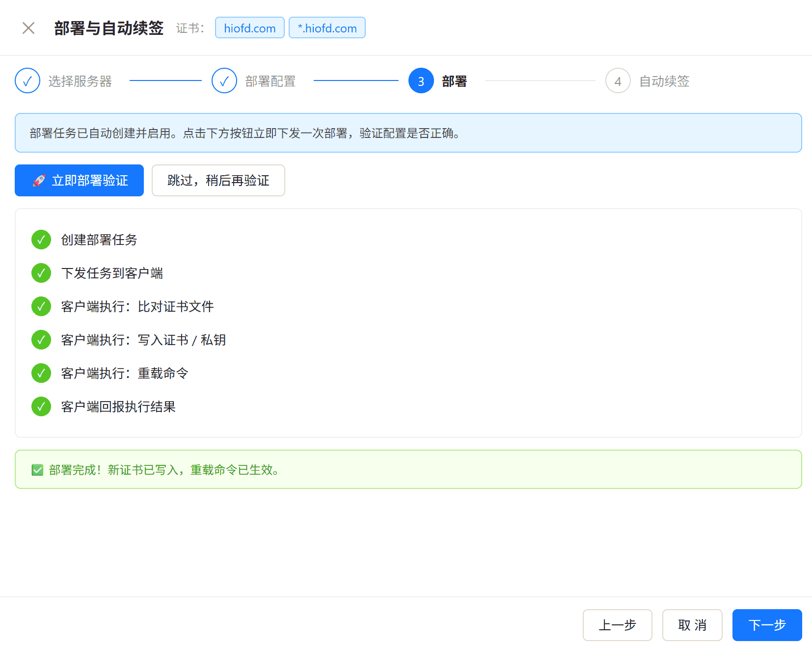Image resolution: width=812 pixels, height=645 pixels.
Task: Proceed with the 下一步 button
Action: point(767,625)
